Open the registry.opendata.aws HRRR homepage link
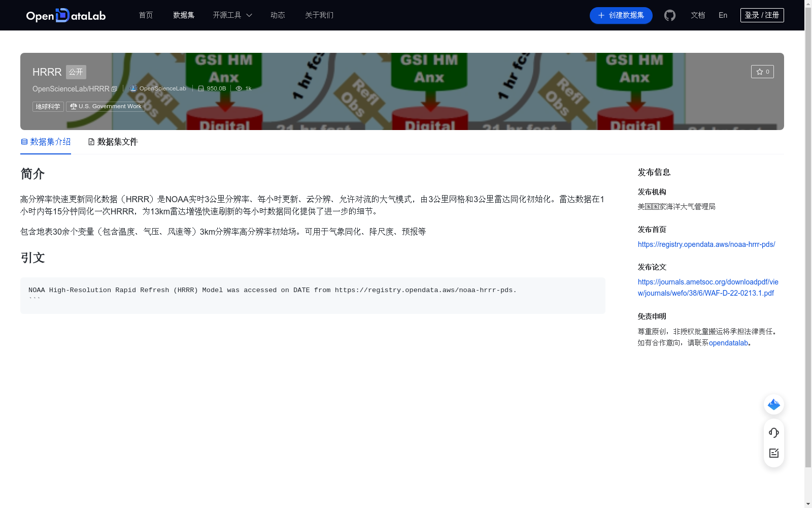The width and height of the screenshot is (812, 508). pyautogui.click(x=706, y=244)
